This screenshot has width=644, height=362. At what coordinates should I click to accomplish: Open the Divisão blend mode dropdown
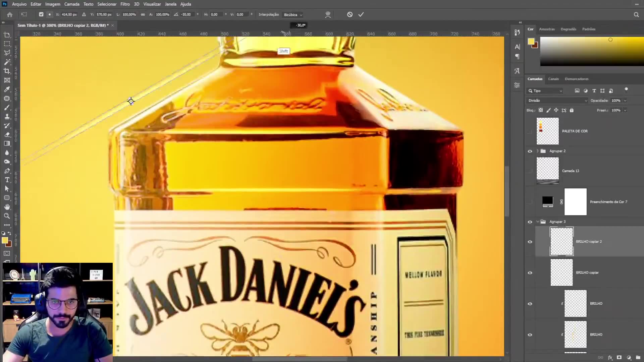(557, 101)
